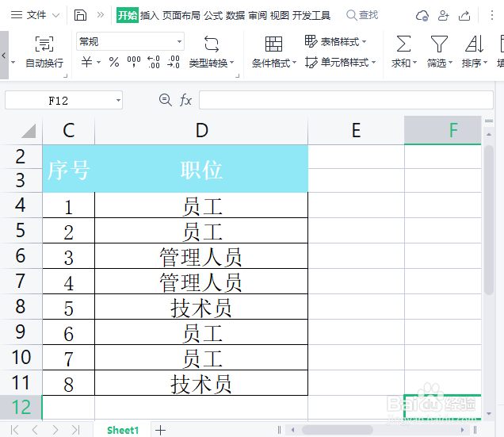This screenshot has height=437, width=504.
Task: Open the 开发工具 tab
Action: [x=311, y=15]
